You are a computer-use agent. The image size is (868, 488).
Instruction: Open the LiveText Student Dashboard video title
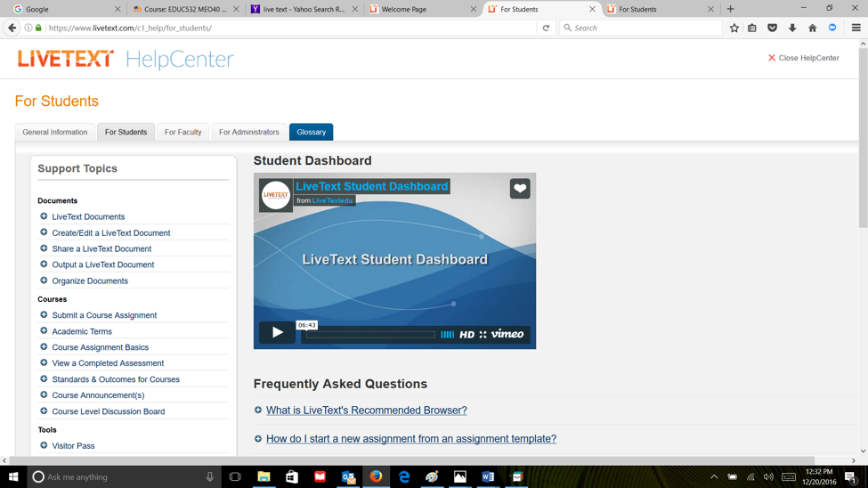371,186
